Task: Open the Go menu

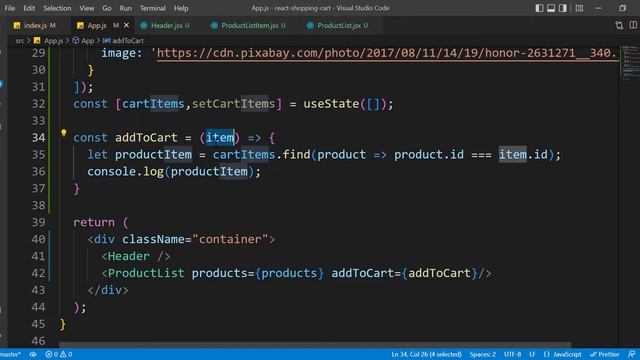Action: [107, 8]
